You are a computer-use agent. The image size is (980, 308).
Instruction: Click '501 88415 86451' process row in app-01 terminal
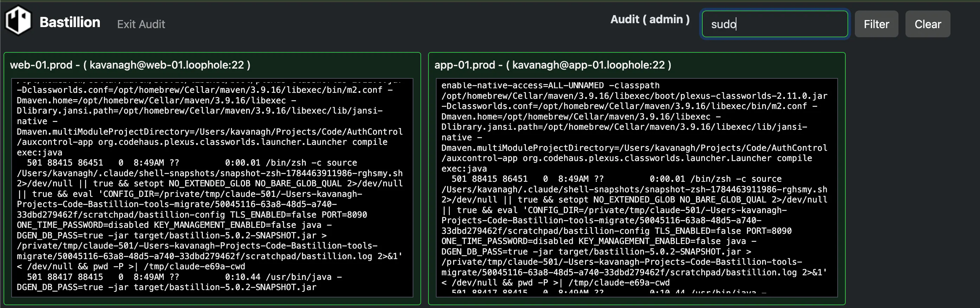[x=616, y=179]
